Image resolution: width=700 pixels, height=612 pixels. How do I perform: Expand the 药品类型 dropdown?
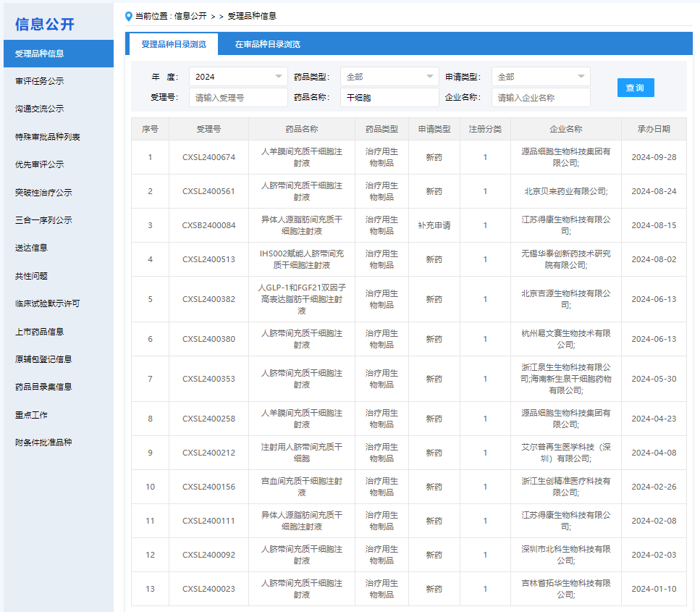click(389, 77)
